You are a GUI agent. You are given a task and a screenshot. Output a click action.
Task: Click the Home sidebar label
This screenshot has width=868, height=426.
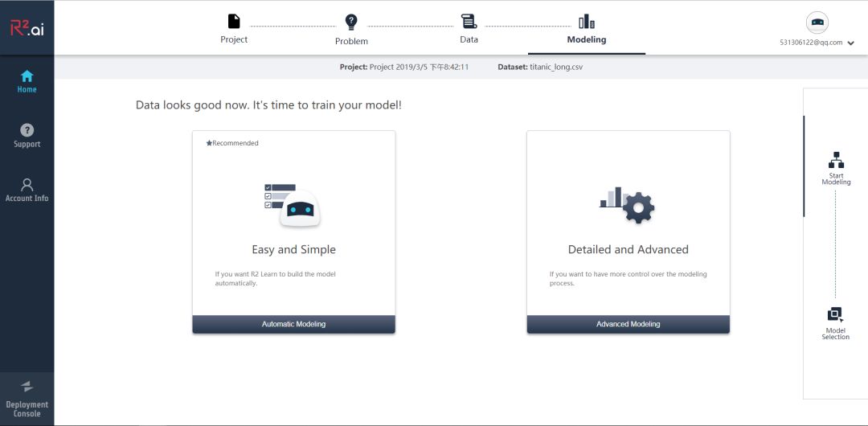coord(27,89)
